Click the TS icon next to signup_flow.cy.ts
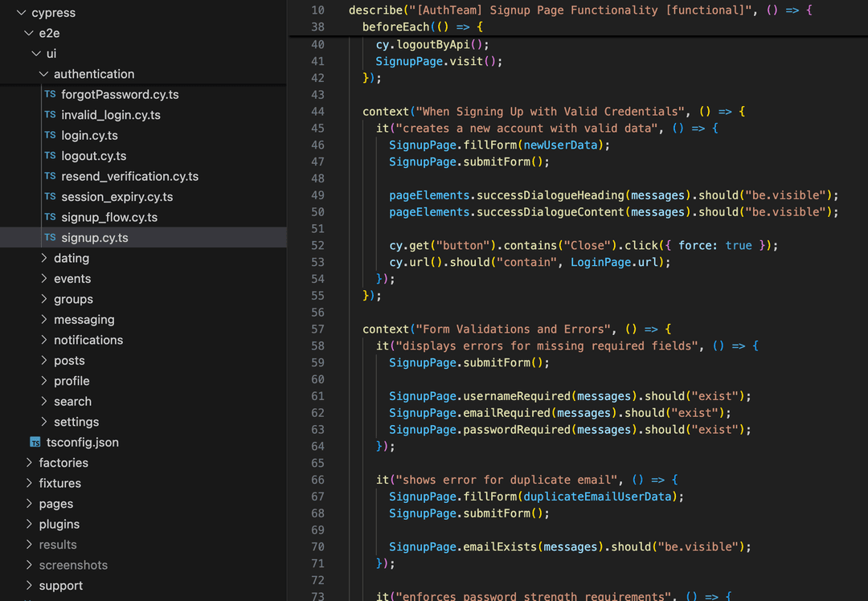This screenshot has height=601, width=868. coord(50,217)
